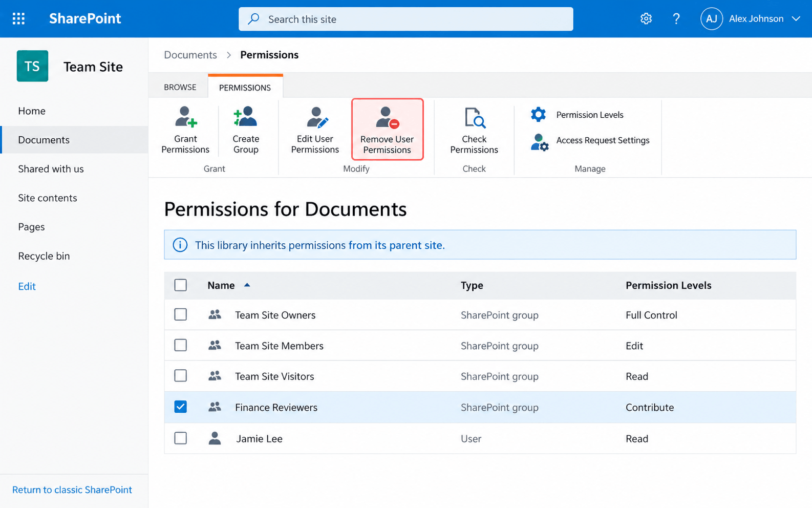Screen dimensions: 812x508
Task: Click the Permission Levels gear icon
Action: click(x=538, y=114)
